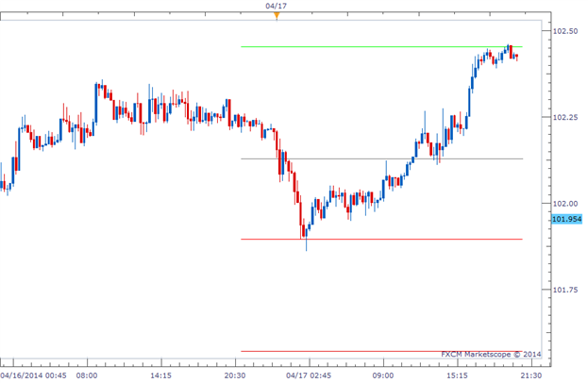Select the upper red support line
Image resolution: width=588 pixels, height=383 pixels.
click(381, 239)
